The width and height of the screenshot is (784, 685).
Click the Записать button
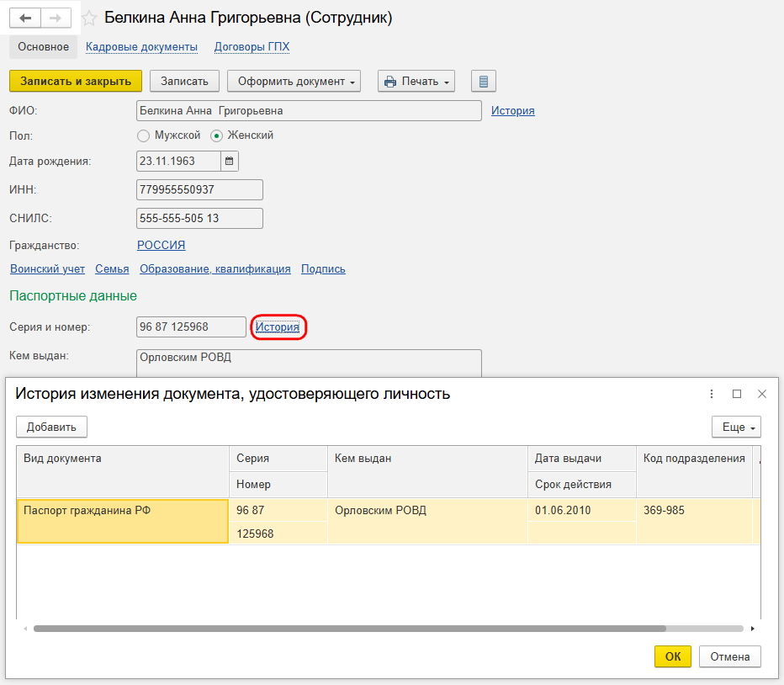pos(184,81)
